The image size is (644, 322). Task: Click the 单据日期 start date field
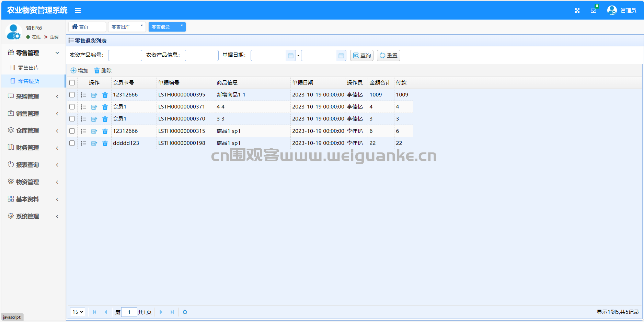(268, 56)
